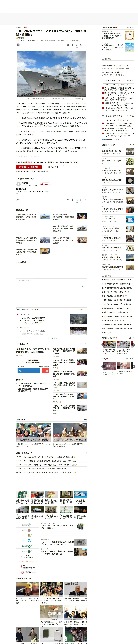Open X link under ソーシャルランキング
This screenshot has height=644, width=138.
pyautogui.click(x=118, y=140)
